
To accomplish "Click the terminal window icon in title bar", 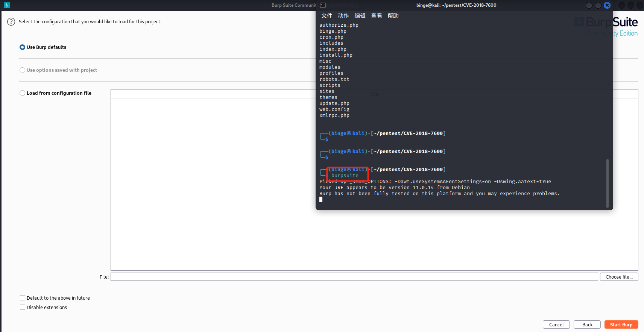I will pyautogui.click(x=323, y=5).
